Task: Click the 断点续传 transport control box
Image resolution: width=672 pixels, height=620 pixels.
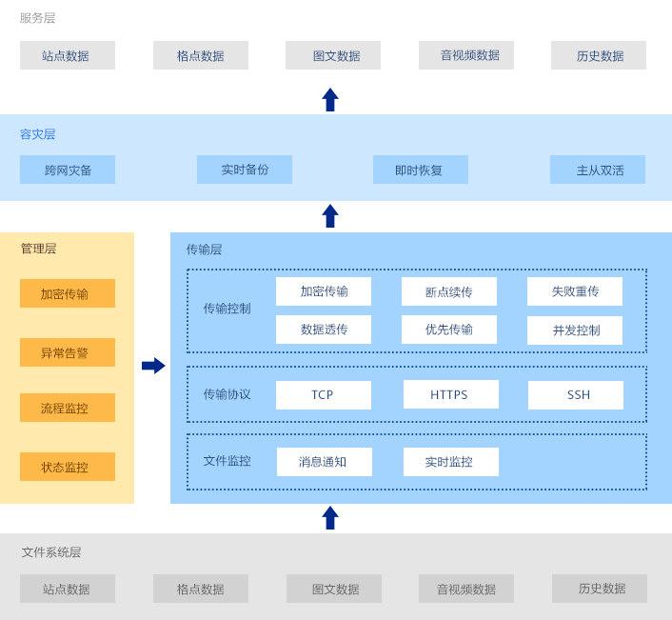Action: click(x=449, y=291)
